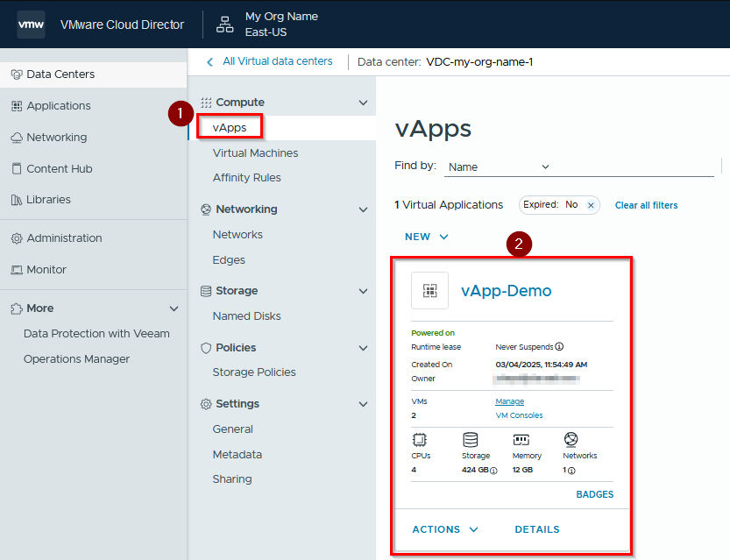This screenshot has height=560, width=730.
Task: Click the Find by search input field
Action: click(634, 167)
